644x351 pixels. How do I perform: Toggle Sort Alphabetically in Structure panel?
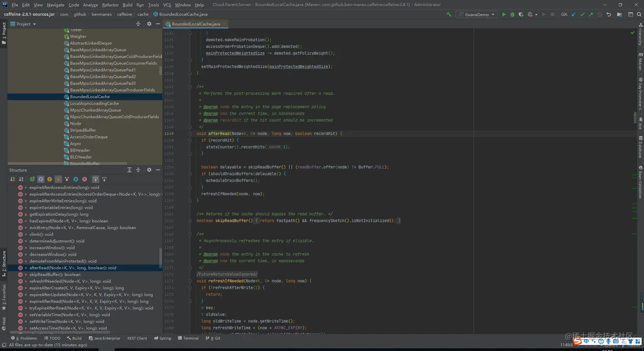tap(21, 179)
